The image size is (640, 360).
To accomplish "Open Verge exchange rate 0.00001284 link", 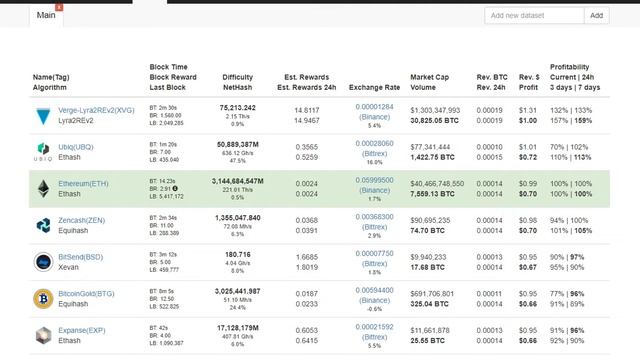I will click(x=374, y=107).
